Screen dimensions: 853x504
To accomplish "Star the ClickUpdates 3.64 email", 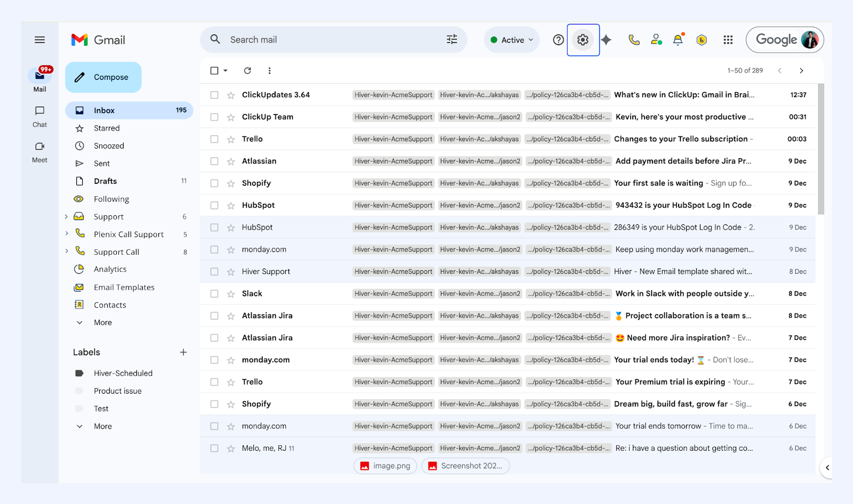I will [x=231, y=95].
